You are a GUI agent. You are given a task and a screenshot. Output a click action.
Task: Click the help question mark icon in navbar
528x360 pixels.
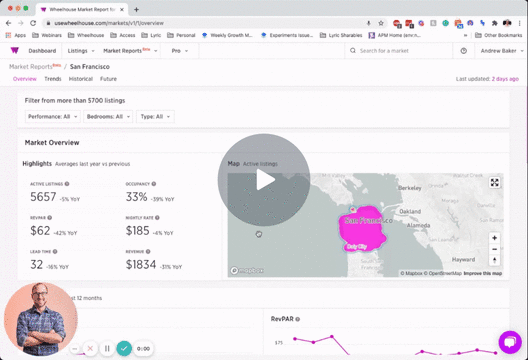(x=463, y=51)
